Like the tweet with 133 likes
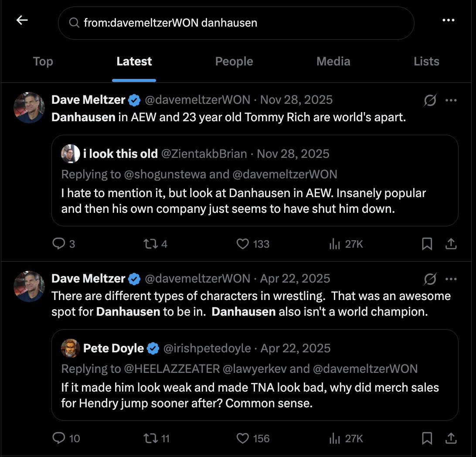The image size is (476, 457). (x=242, y=244)
